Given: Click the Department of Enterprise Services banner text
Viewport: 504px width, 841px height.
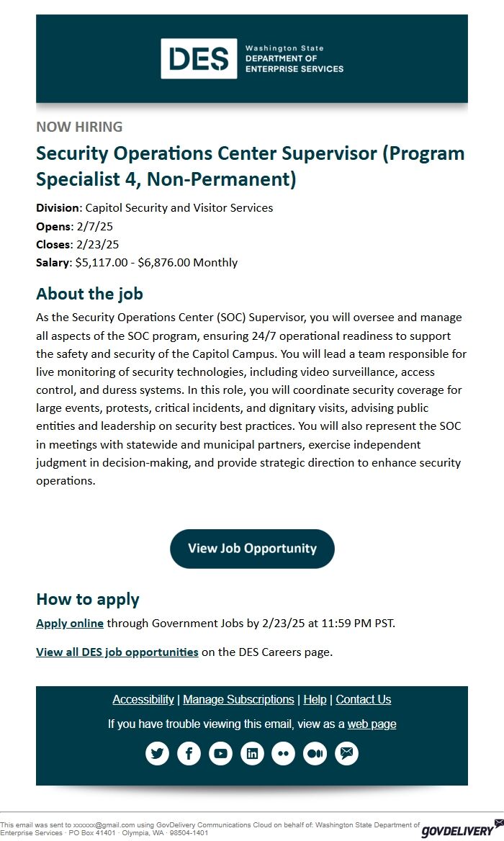Looking at the screenshot, I should 294,58.
